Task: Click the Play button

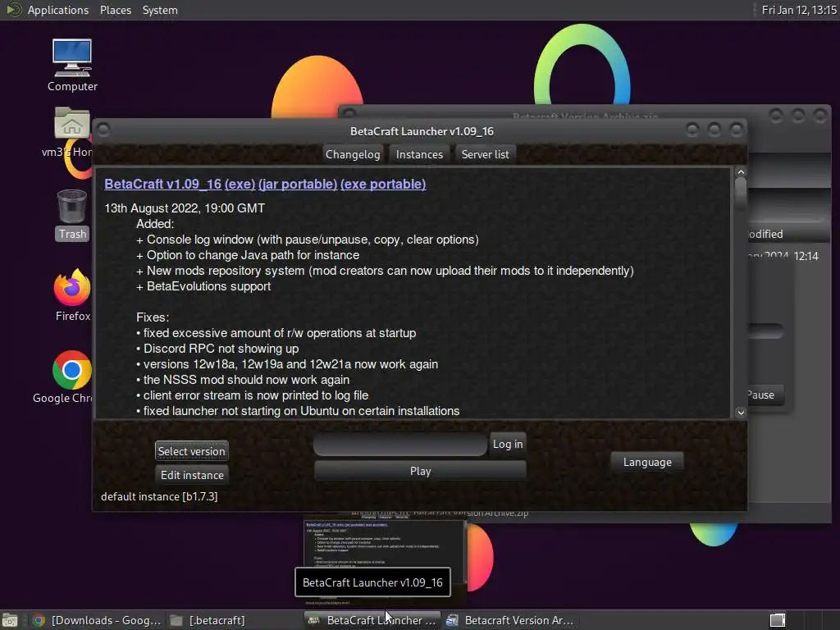Action: pos(420,471)
